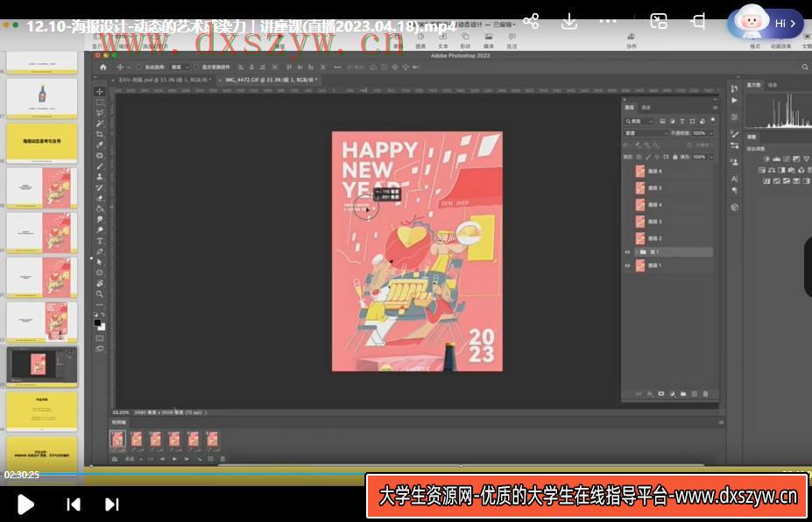812x522 pixels.
Task: Open the Character panel icon
Action: (734, 179)
